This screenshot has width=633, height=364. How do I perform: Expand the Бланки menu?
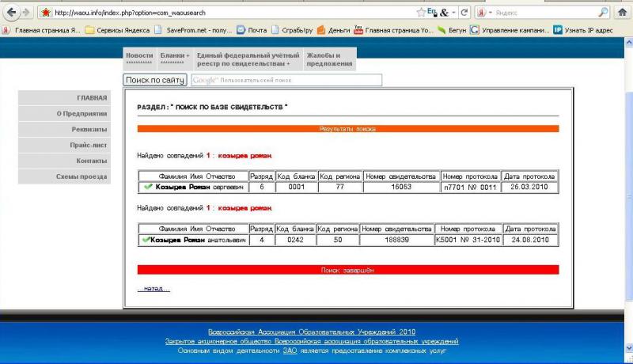coord(175,59)
